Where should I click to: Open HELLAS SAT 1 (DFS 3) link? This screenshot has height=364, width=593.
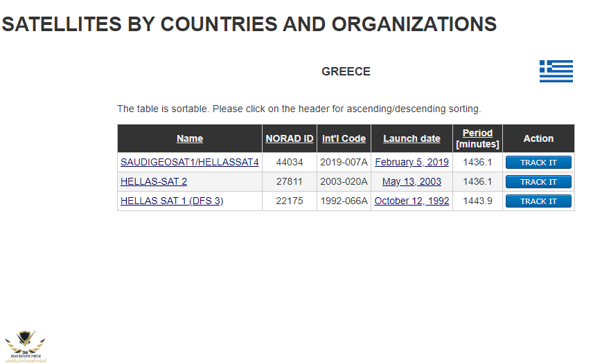(x=172, y=201)
